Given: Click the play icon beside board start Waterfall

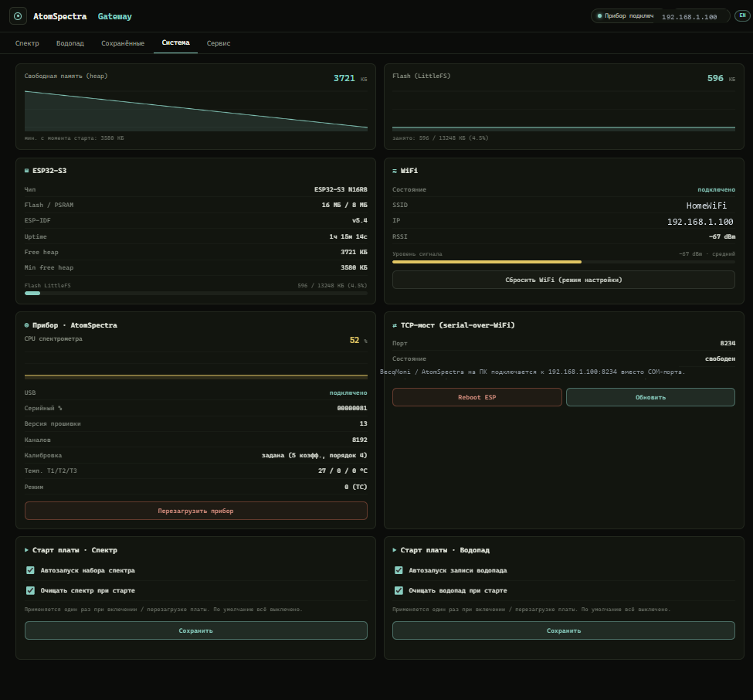Looking at the screenshot, I should [395, 550].
